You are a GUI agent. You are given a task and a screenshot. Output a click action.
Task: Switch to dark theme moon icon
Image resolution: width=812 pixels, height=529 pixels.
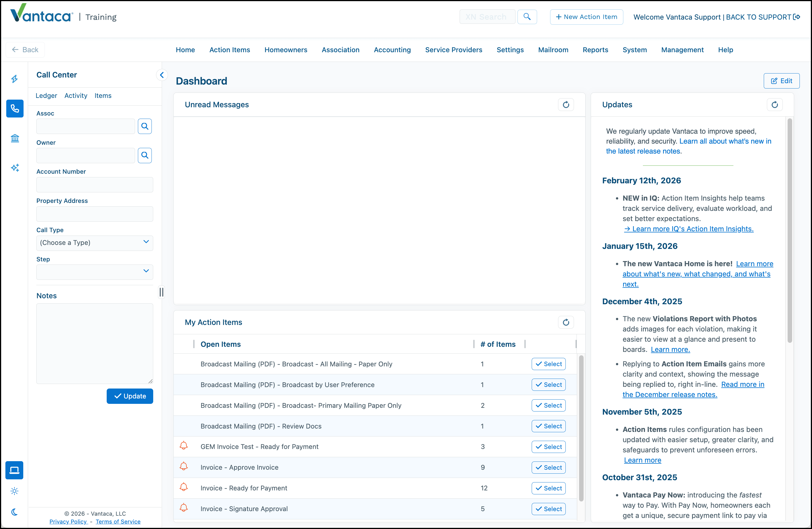[14, 512]
